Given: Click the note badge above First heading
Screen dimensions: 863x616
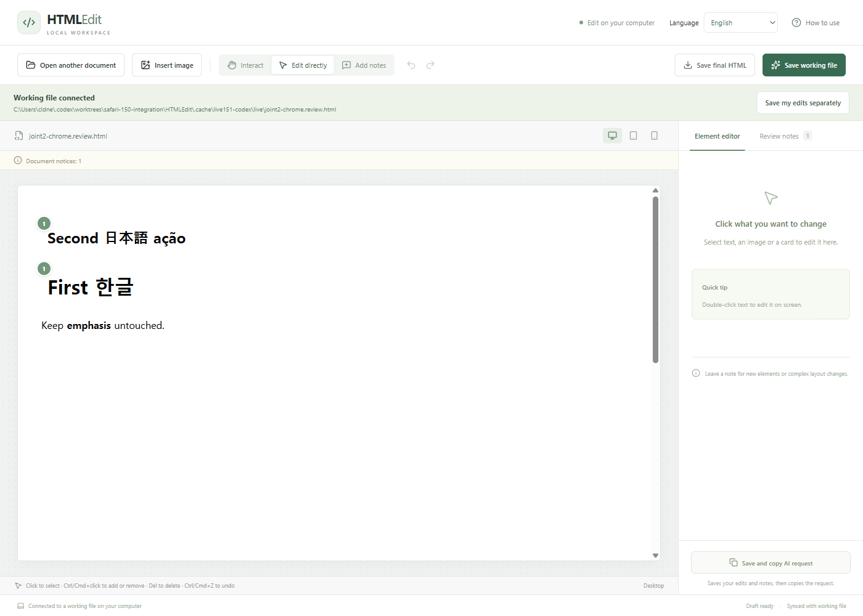Looking at the screenshot, I should click(x=44, y=269).
